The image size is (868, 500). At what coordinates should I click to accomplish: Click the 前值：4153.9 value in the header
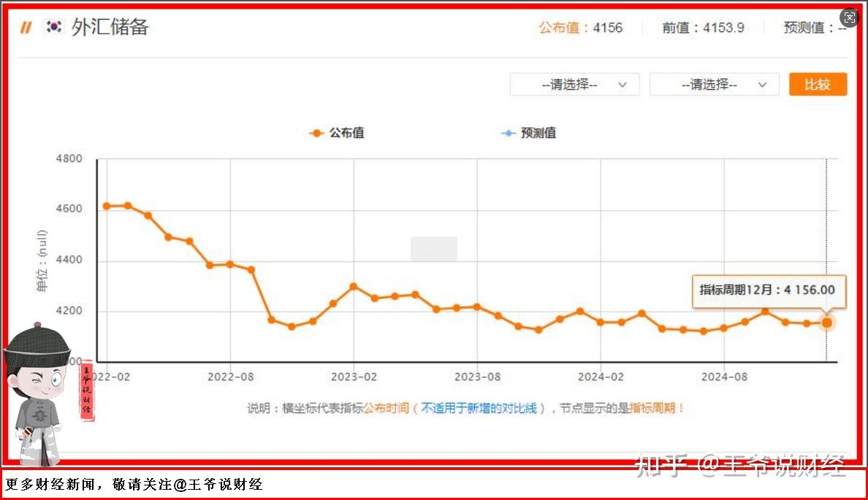click(701, 28)
